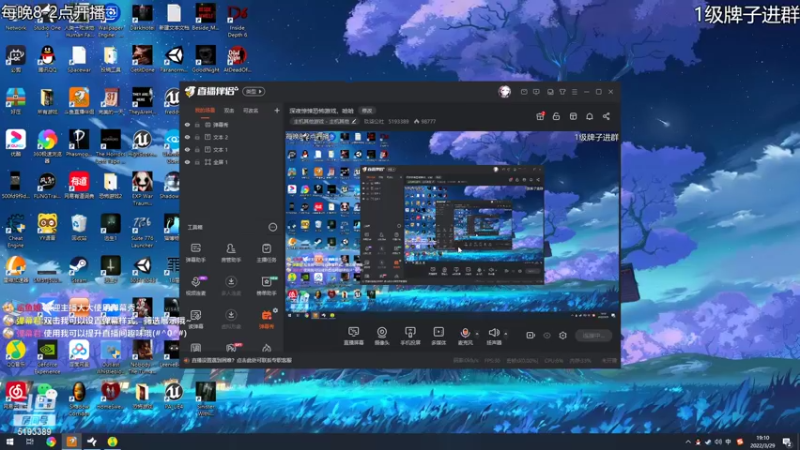
Task: Open the title-bar shirt skin icon
Action: 562,92
